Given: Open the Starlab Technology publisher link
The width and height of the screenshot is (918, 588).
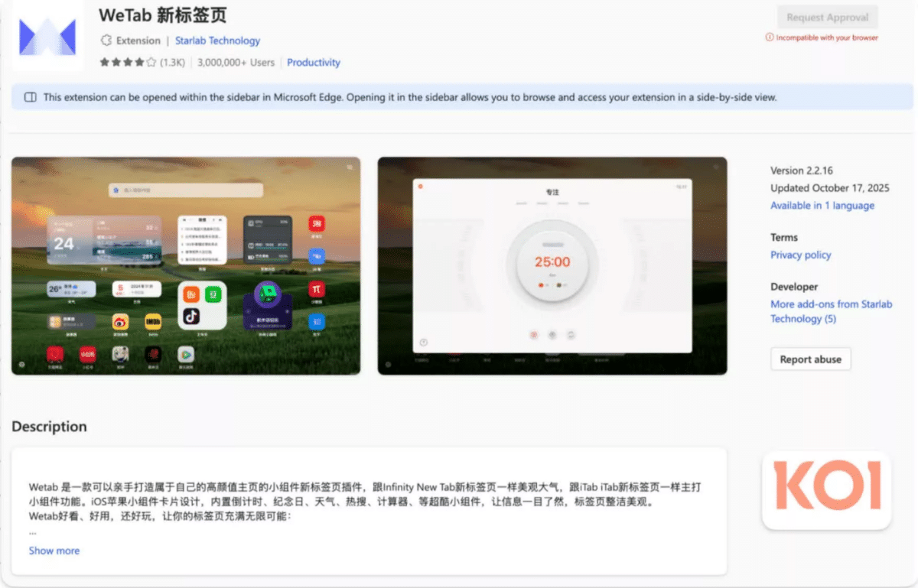Looking at the screenshot, I should click(x=217, y=41).
